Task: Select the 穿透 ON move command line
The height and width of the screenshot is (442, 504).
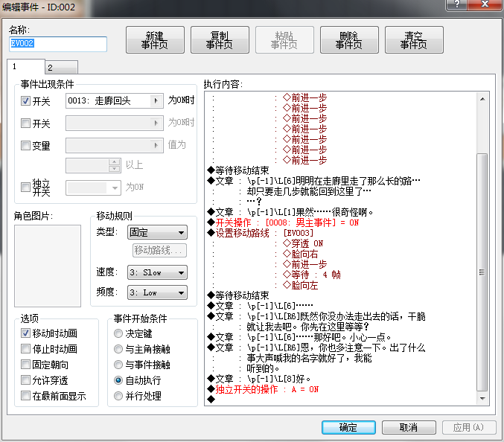Action: pyautogui.click(x=303, y=243)
